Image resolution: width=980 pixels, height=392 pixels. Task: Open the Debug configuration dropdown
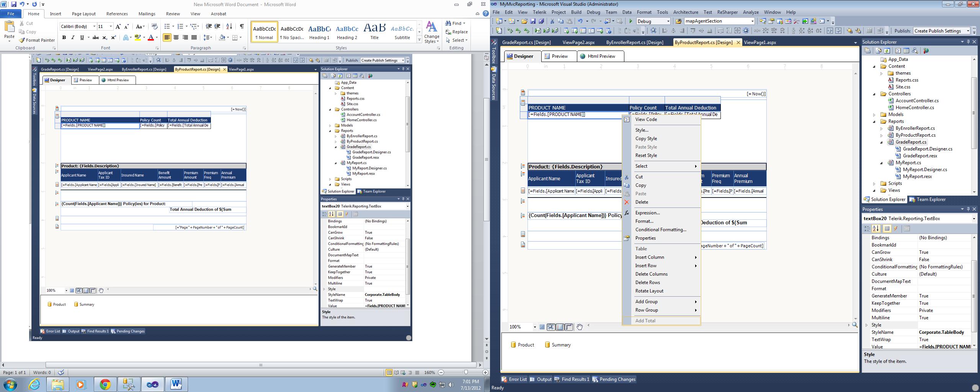668,21
